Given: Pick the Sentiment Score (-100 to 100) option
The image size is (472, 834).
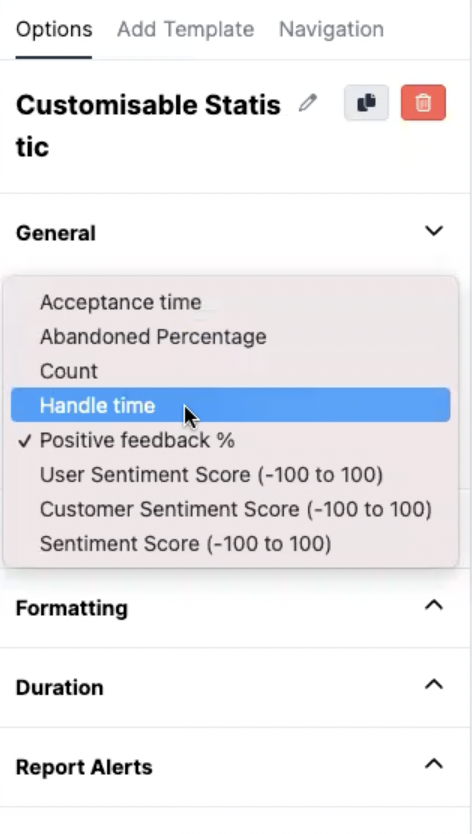Looking at the screenshot, I should 230,544.
